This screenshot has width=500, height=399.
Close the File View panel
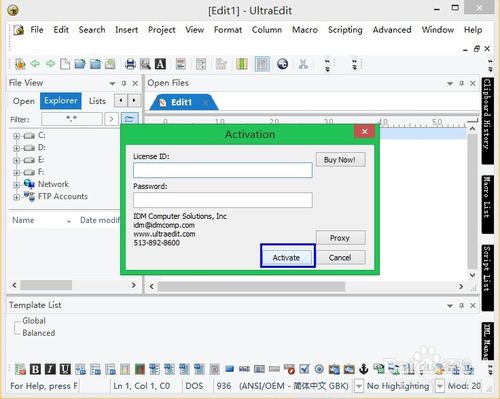[135, 83]
